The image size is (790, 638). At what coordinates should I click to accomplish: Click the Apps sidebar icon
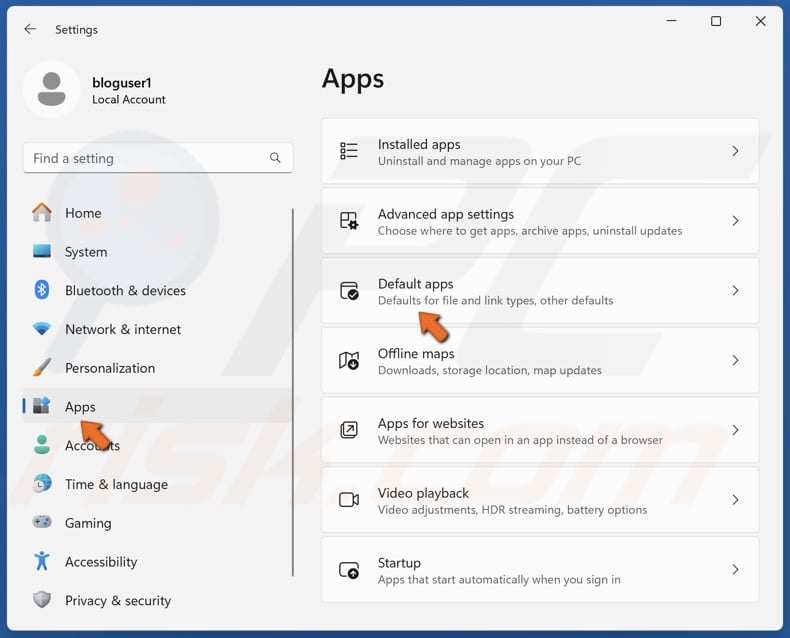42,406
